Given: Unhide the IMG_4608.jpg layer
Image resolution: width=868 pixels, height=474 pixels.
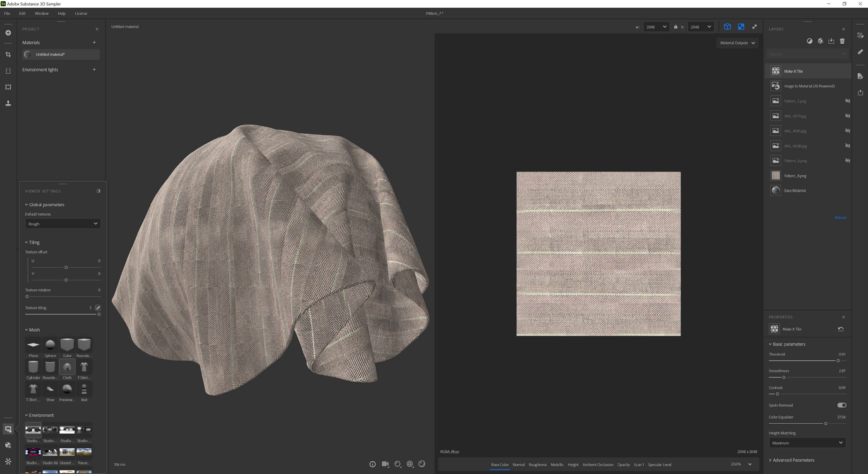Looking at the screenshot, I should tap(847, 145).
